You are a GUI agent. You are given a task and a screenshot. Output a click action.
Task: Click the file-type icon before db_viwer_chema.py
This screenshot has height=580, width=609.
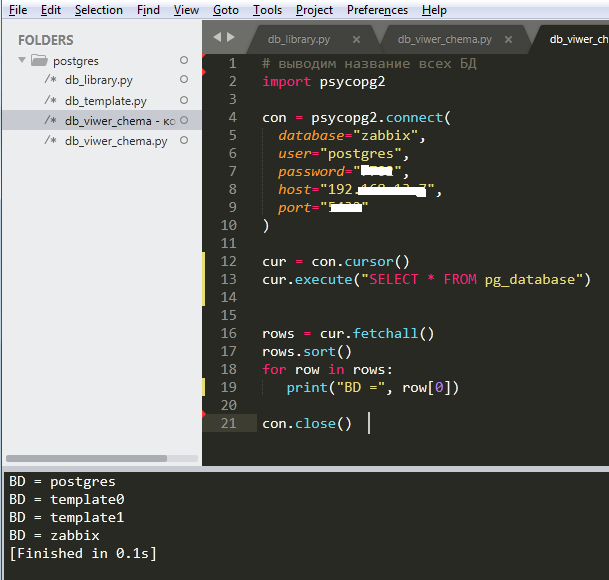pos(50,140)
